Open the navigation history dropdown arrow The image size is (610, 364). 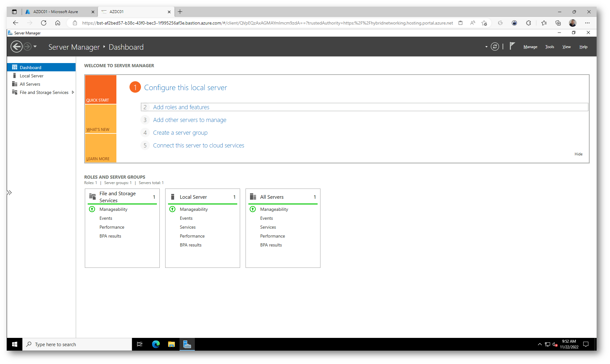(35, 47)
